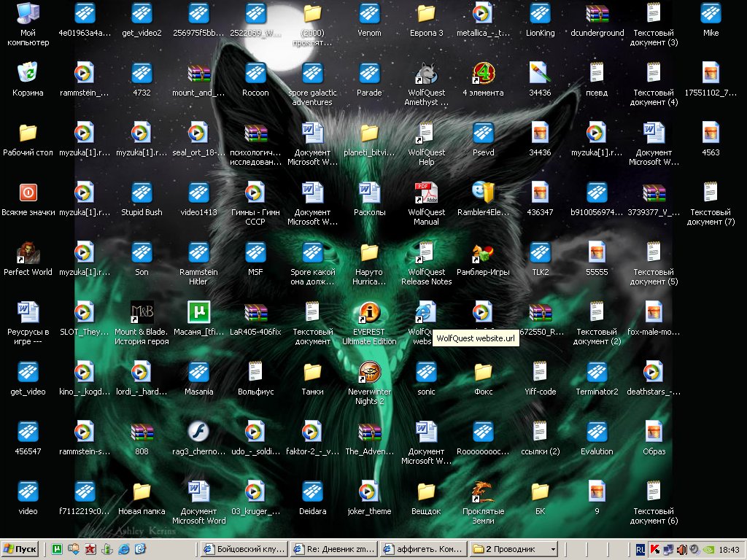The image size is (747, 560).
Task: Click the RU language indicator in tray
Action: tap(640, 549)
